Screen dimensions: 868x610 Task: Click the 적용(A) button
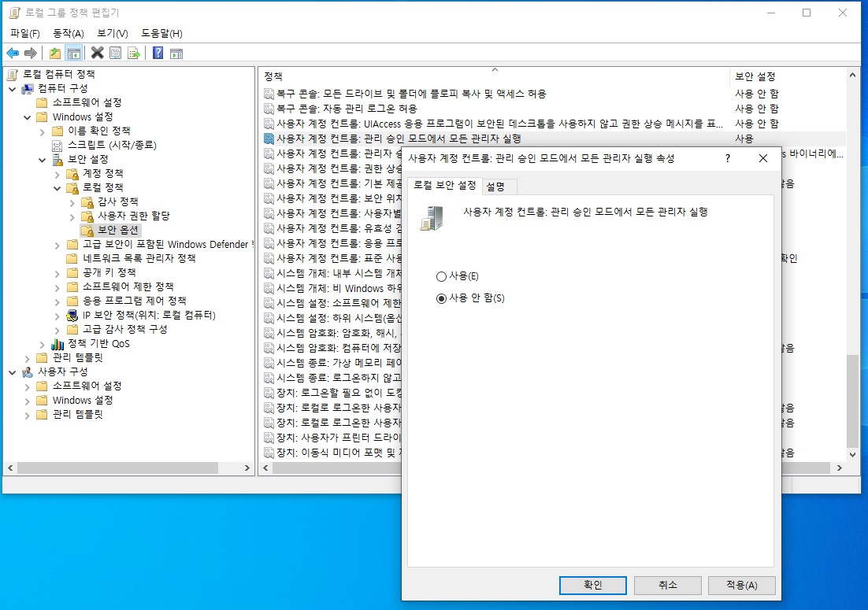742,585
